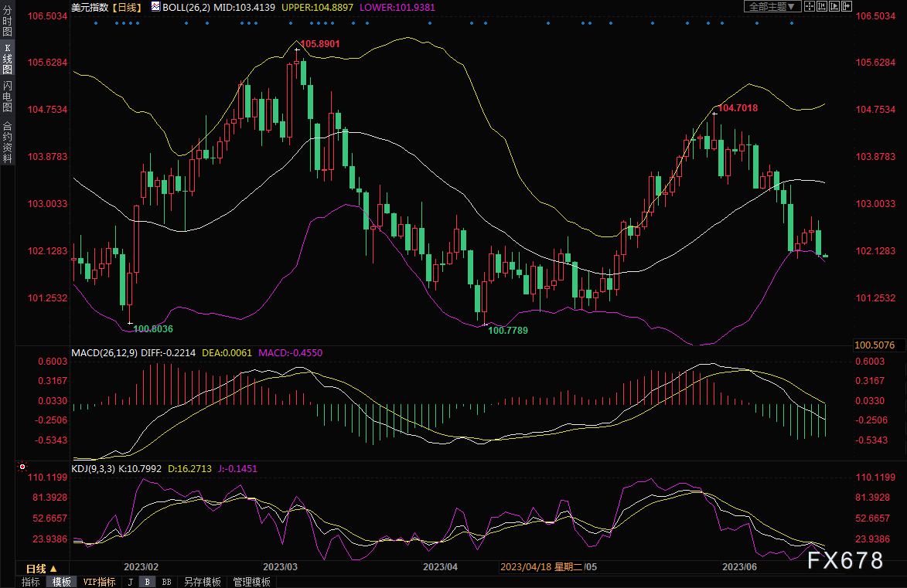Toggle the J template button
Screen dimensions: 907x588
point(130,582)
